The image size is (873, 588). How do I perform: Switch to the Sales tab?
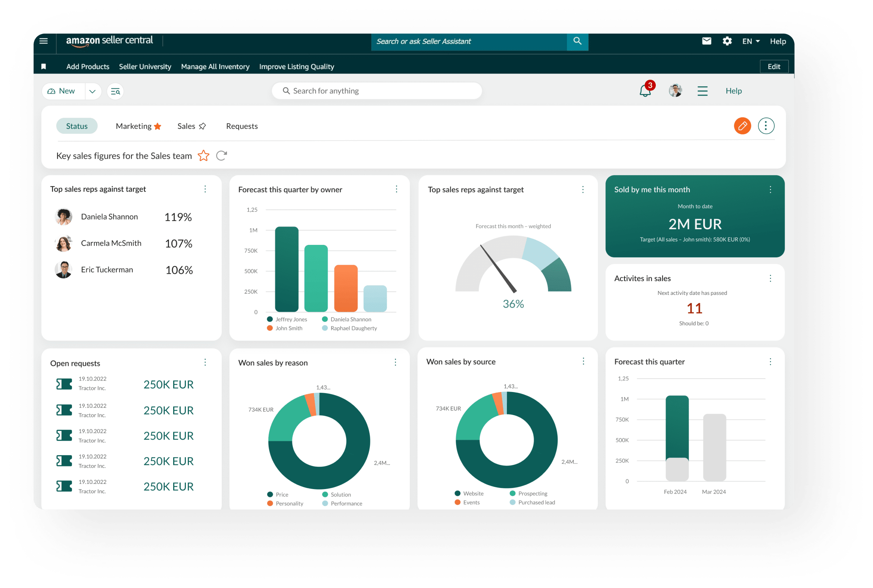(186, 126)
